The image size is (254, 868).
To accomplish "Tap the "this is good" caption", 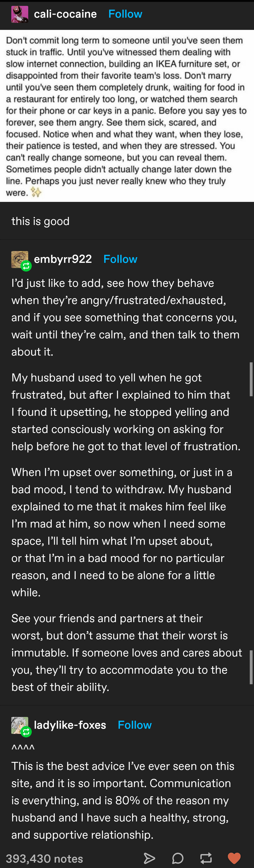I will click(40, 221).
